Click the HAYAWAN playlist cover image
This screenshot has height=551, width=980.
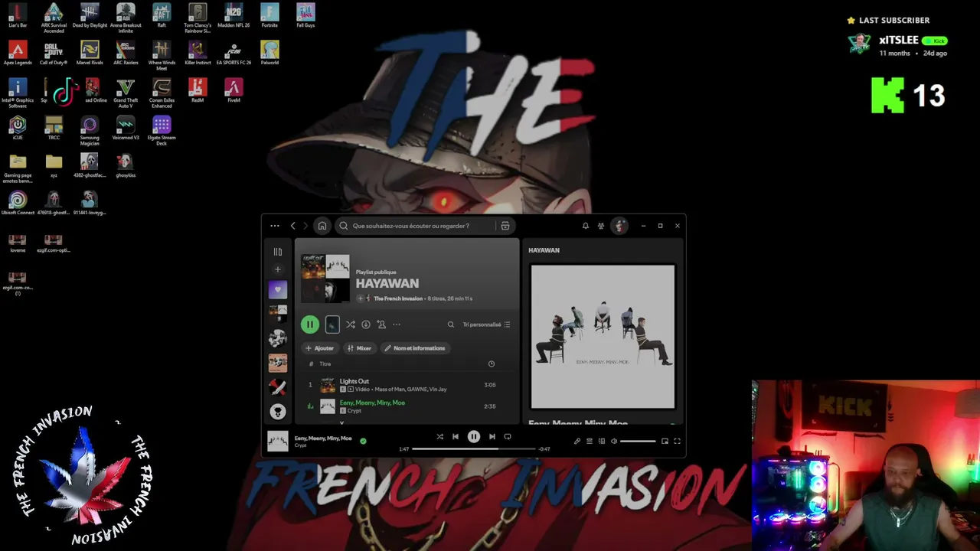325,279
